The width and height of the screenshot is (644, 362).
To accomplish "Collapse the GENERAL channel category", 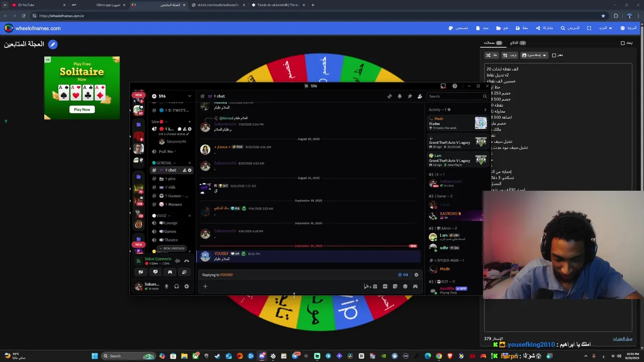I will coord(164,163).
